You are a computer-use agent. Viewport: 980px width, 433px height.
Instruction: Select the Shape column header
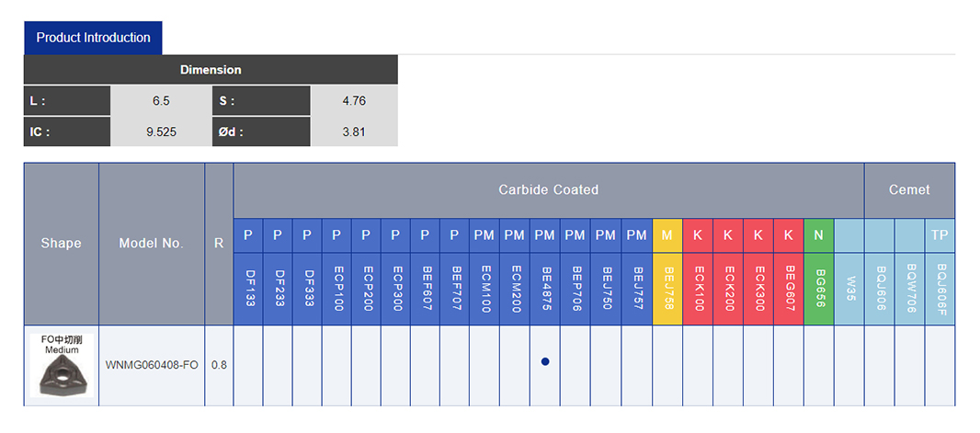(x=61, y=244)
